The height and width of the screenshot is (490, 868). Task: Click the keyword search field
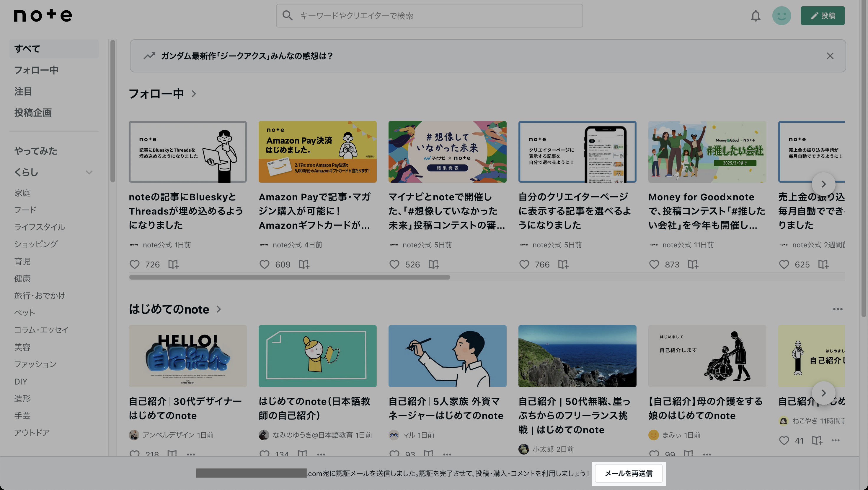(x=429, y=16)
